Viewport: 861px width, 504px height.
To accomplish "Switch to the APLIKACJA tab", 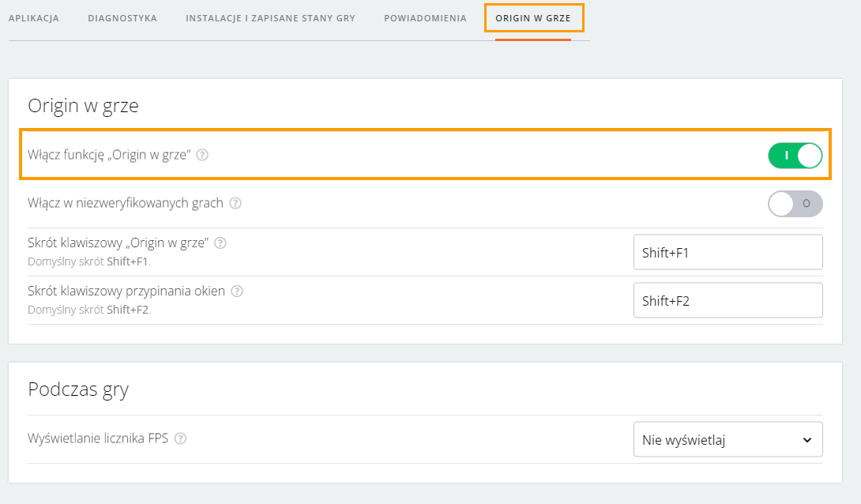I will [x=34, y=18].
